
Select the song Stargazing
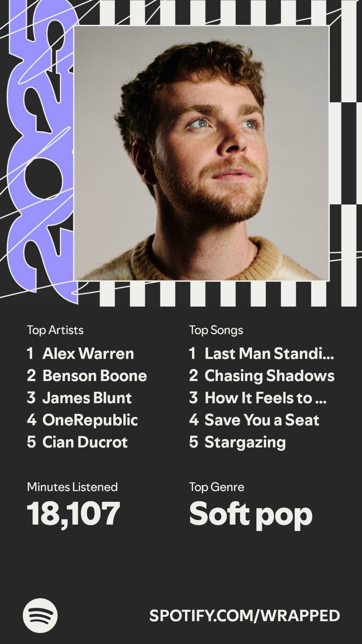coord(245,442)
